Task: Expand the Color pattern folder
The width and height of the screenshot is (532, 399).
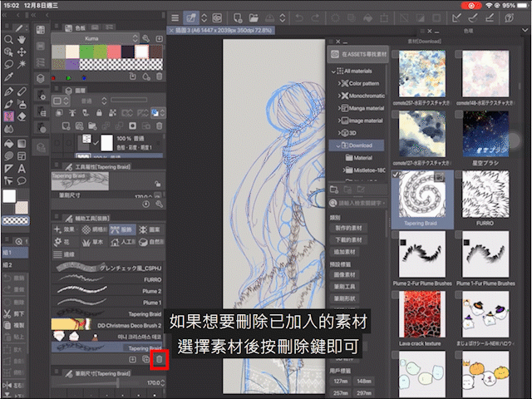Action: (x=339, y=83)
